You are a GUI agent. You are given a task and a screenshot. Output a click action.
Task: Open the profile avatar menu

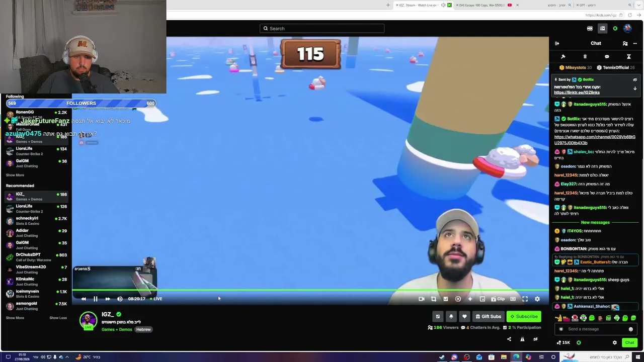pos(627,28)
